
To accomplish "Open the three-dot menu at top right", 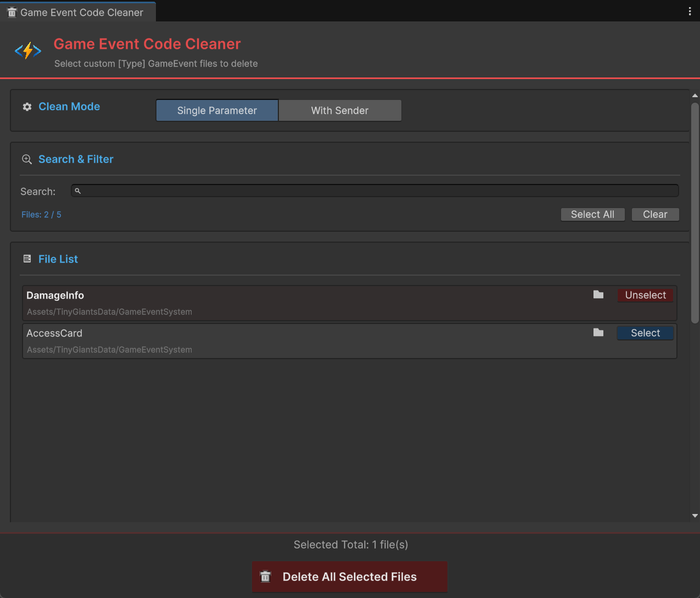I will (690, 10).
